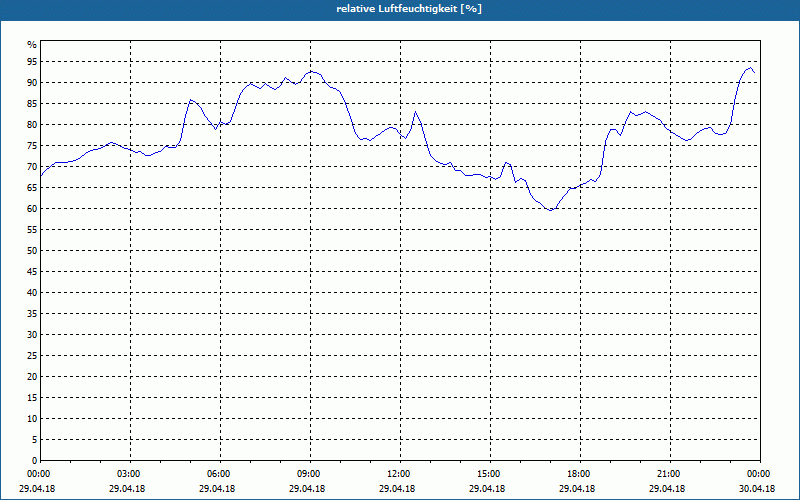800x500 pixels.
Task: Click the 29.04.18 date under 18:00
Action: pyautogui.click(x=577, y=488)
